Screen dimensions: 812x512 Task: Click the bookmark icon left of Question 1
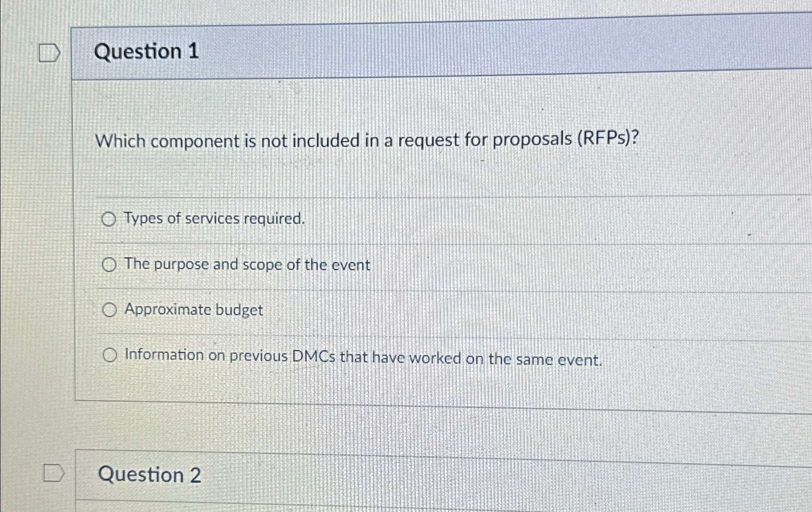point(49,52)
